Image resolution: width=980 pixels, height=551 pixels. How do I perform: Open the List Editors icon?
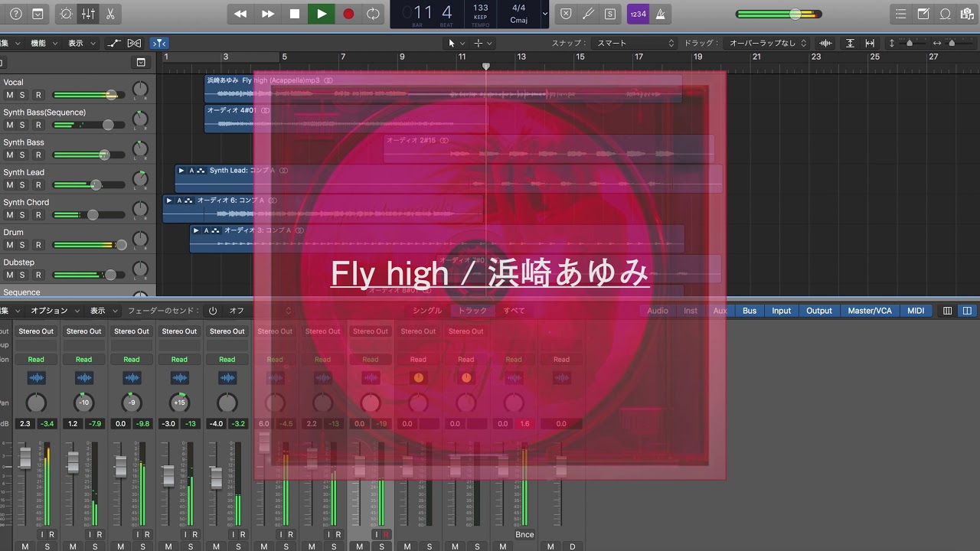901,14
